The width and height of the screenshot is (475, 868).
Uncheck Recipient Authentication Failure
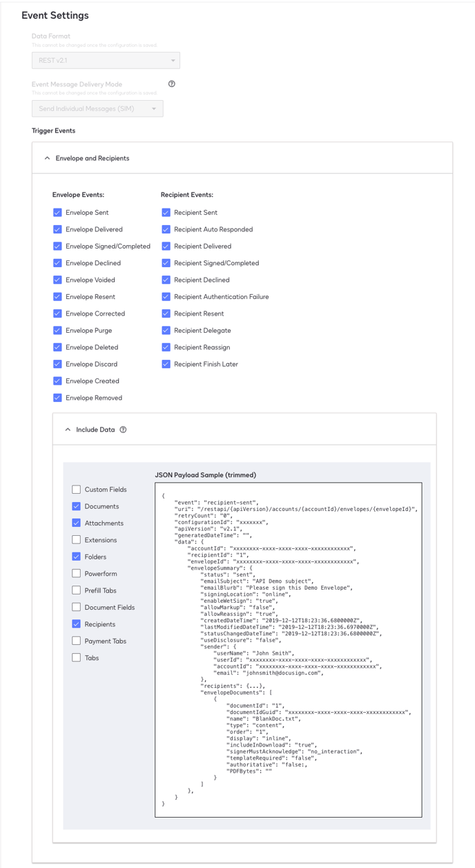(x=166, y=297)
